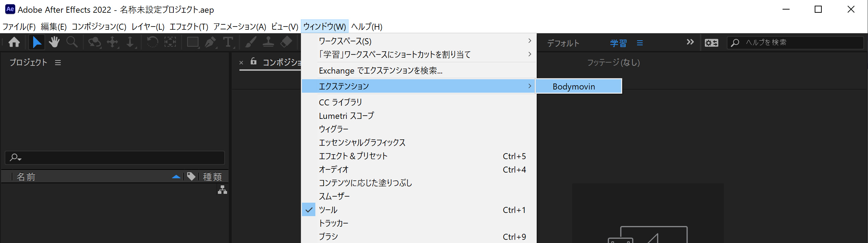Select the Selection arrow tool
The height and width of the screenshot is (243, 868).
(x=37, y=42)
